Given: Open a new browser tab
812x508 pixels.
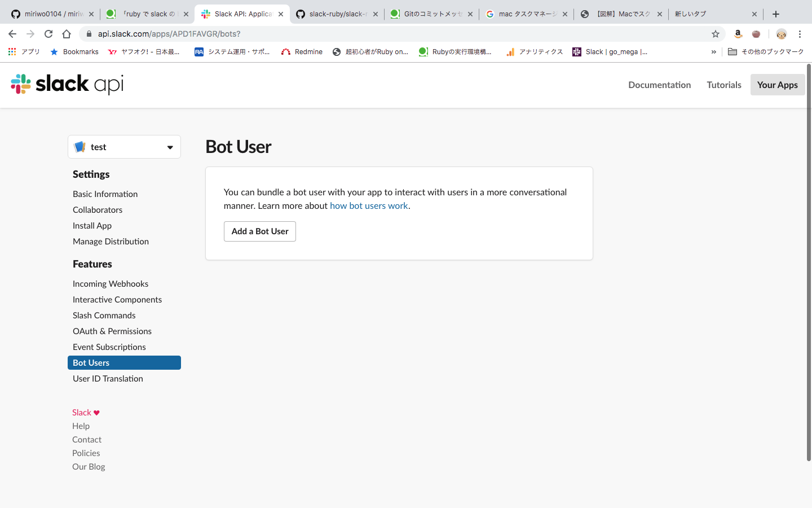Looking at the screenshot, I should point(776,14).
